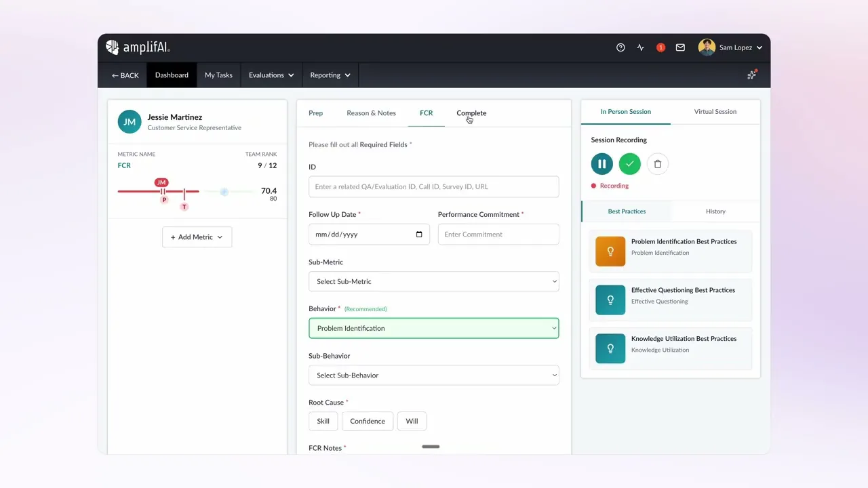Click the ID input field
Viewport: 868px width, 488px height.
point(434,187)
